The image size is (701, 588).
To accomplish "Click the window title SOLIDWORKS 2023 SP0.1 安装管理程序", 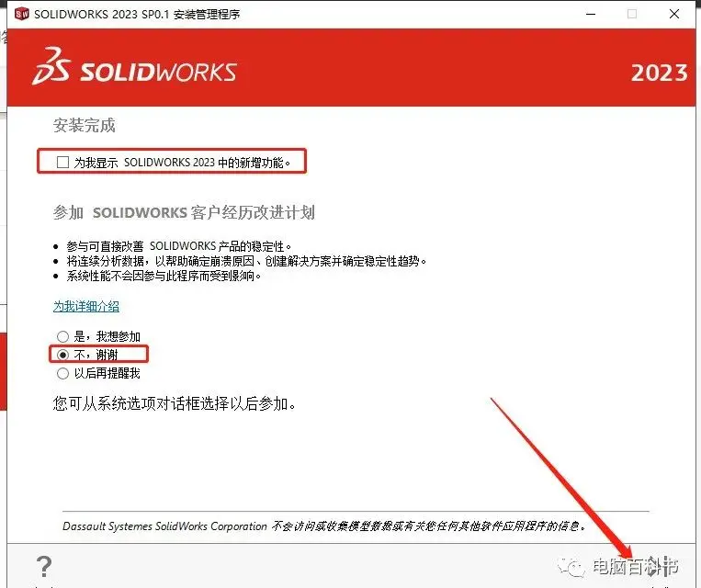I will 137,15.
